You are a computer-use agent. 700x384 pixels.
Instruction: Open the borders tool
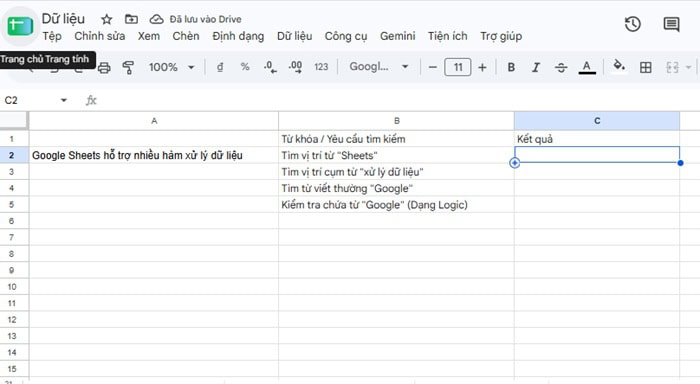[x=646, y=67]
